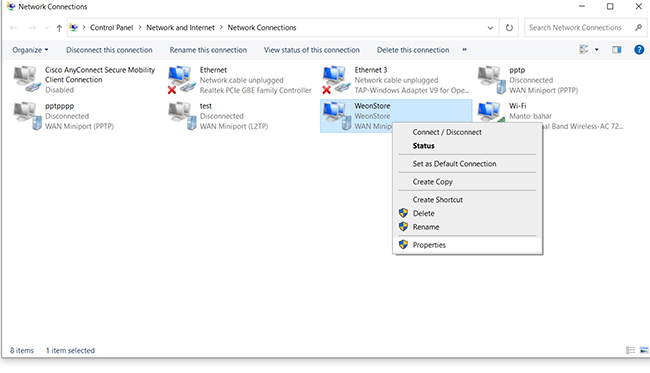Click Delete this connection
Image resolution: width=650 pixels, height=373 pixels.
coord(413,50)
